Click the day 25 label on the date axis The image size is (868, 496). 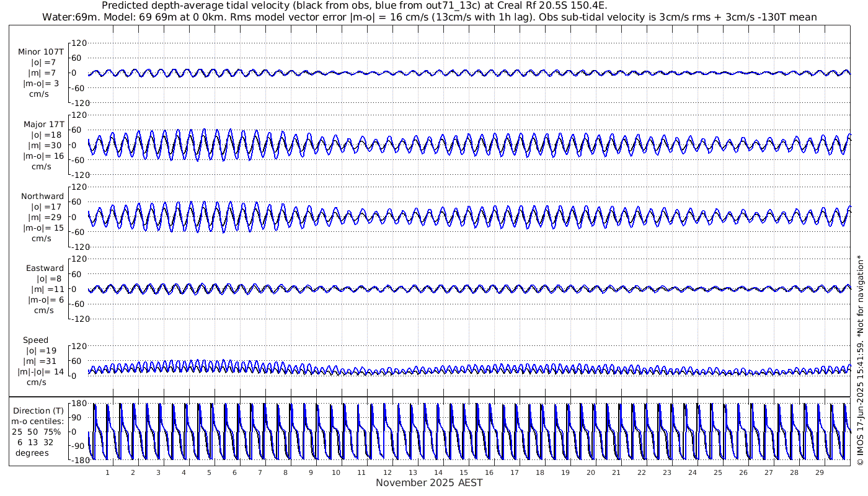point(717,472)
